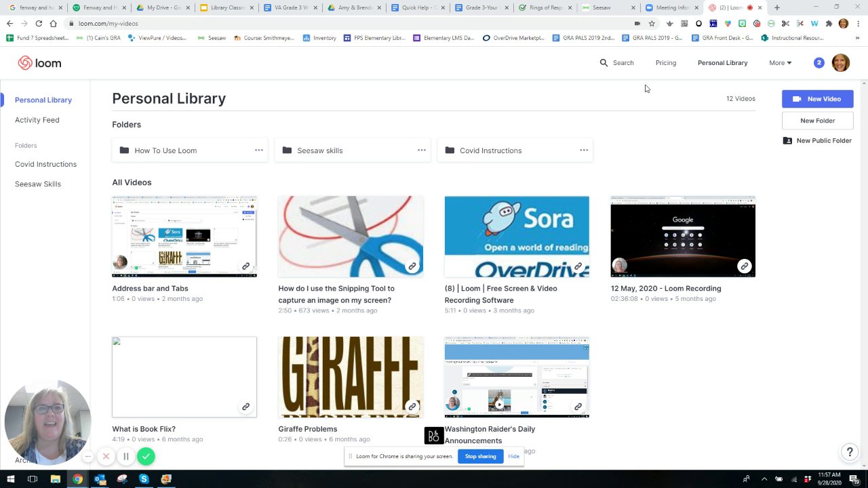Viewport: 868px width, 488px height.
Task: Open Skype from the taskbar
Action: [144, 479]
